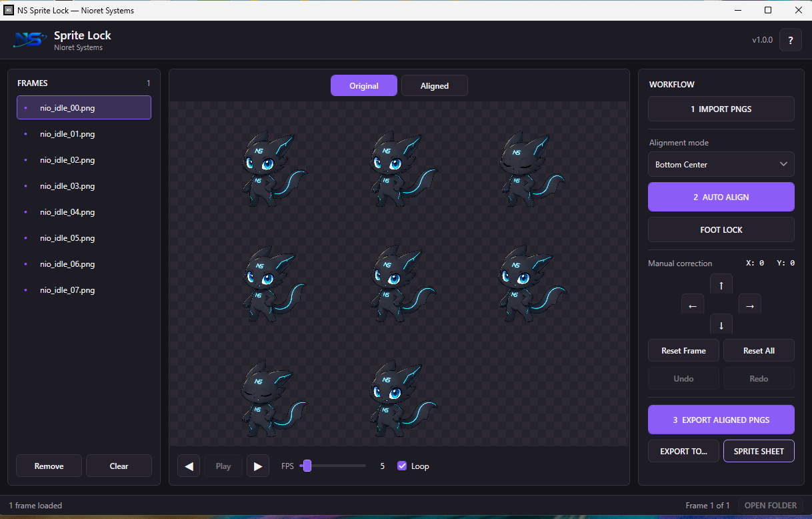Click the Redo button
This screenshot has height=519, width=812.
click(759, 378)
